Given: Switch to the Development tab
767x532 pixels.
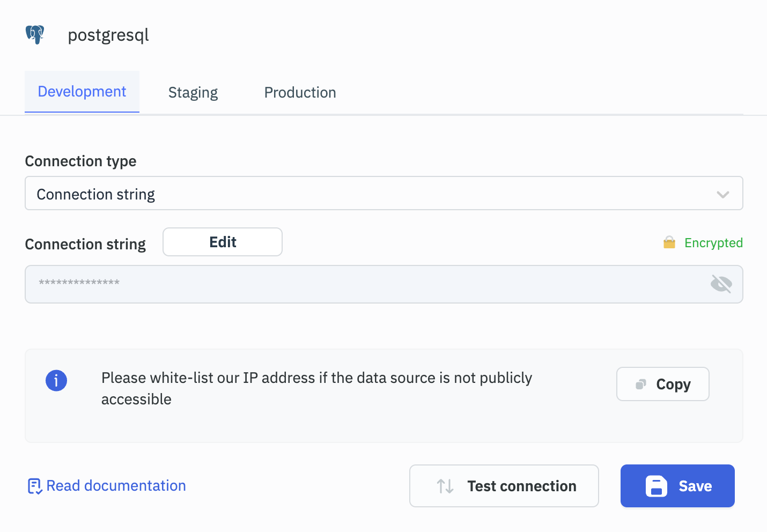Looking at the screenshot, I should (82, 92).
